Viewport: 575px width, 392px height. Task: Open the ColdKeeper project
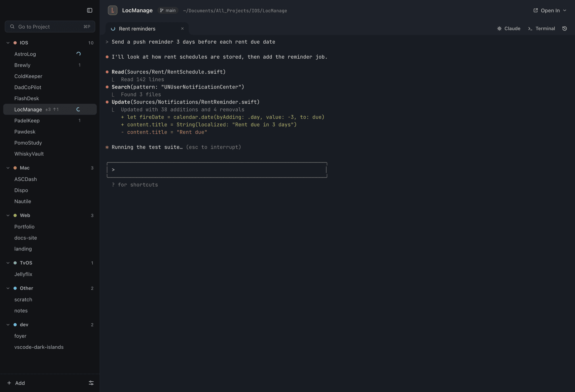(x=50, y=76)
